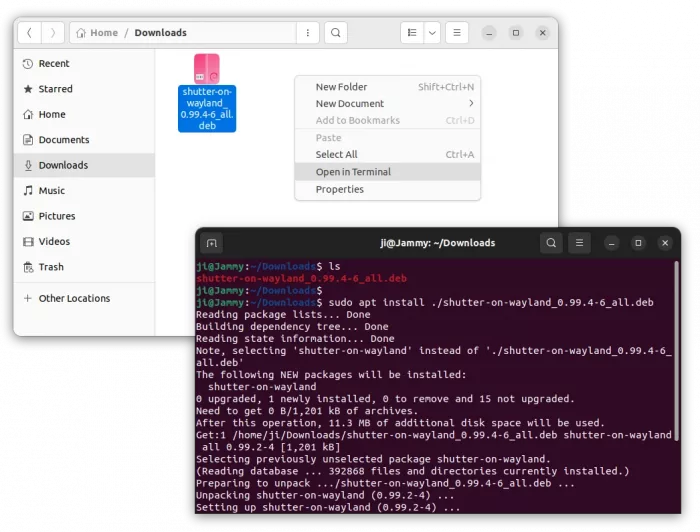Go to Trash in the sidebar
Image resolution: width=700 pixels, height=532 pixels.
coord(51,267)
